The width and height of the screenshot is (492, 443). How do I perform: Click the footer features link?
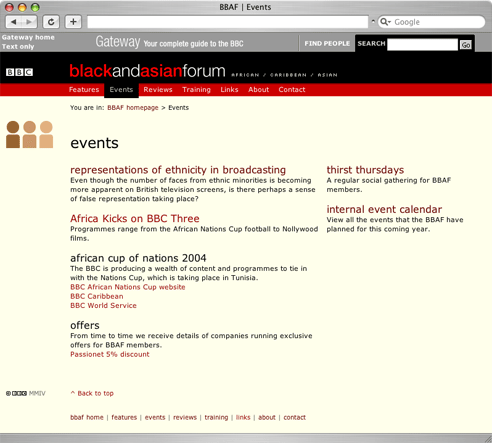(x=124, y=417)
